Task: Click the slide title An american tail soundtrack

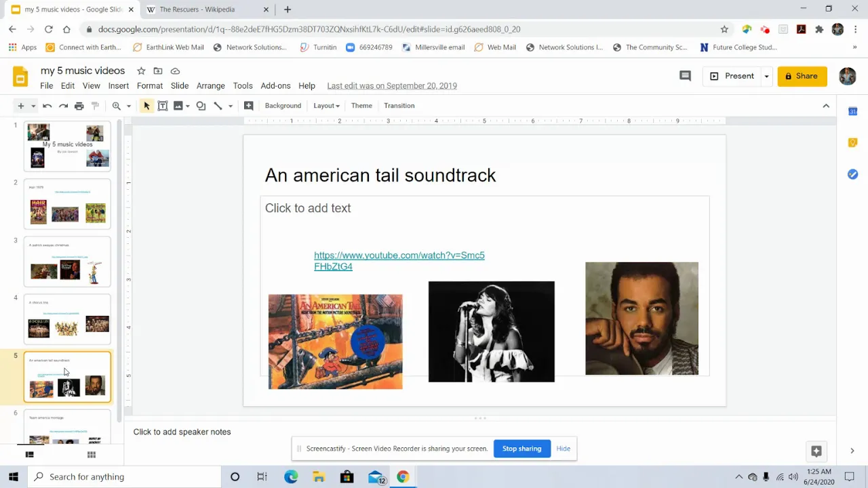Action: pyautogui.click(x=380, y=176)
